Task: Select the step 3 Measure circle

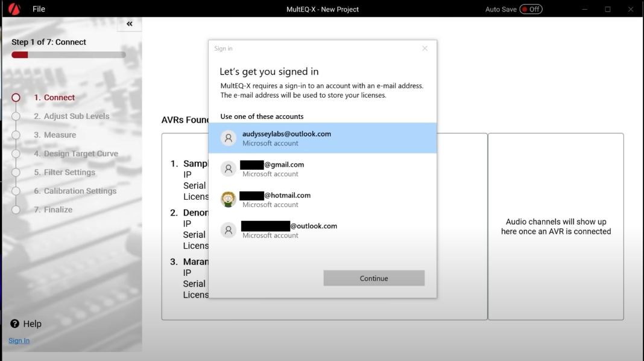Action: [x=16, y=135]
